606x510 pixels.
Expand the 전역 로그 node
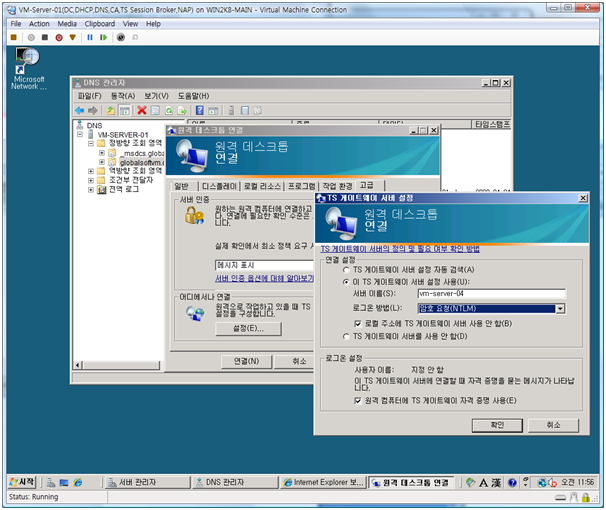[x=91, y=190]
